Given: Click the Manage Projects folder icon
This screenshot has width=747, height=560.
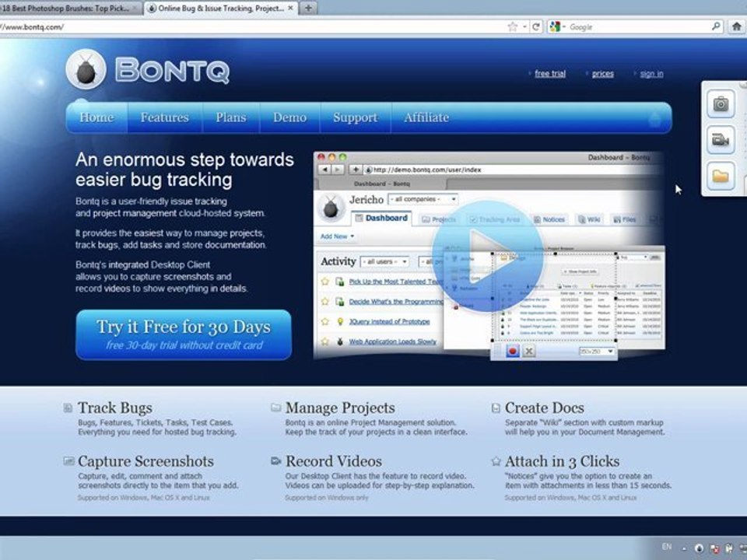Looking at the screenshot, I should [x=275, y=408].
